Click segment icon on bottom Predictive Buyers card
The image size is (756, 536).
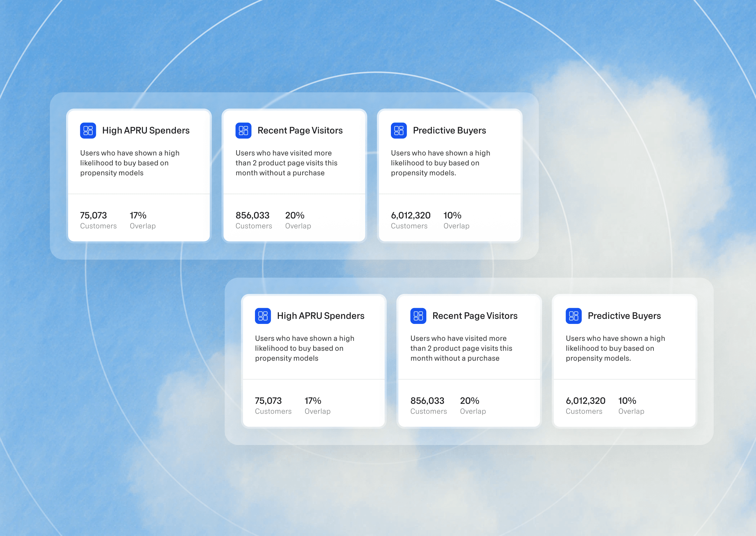tap(574, 316)
